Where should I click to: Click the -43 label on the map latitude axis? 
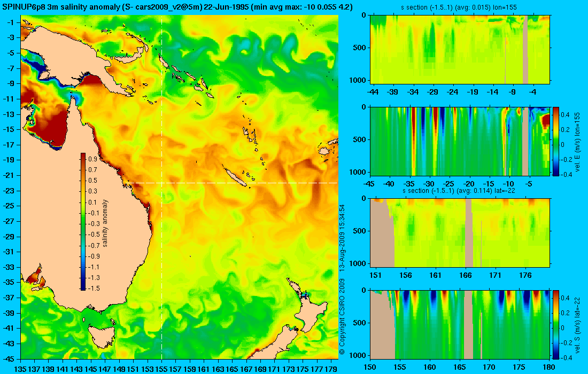point(9,344)
